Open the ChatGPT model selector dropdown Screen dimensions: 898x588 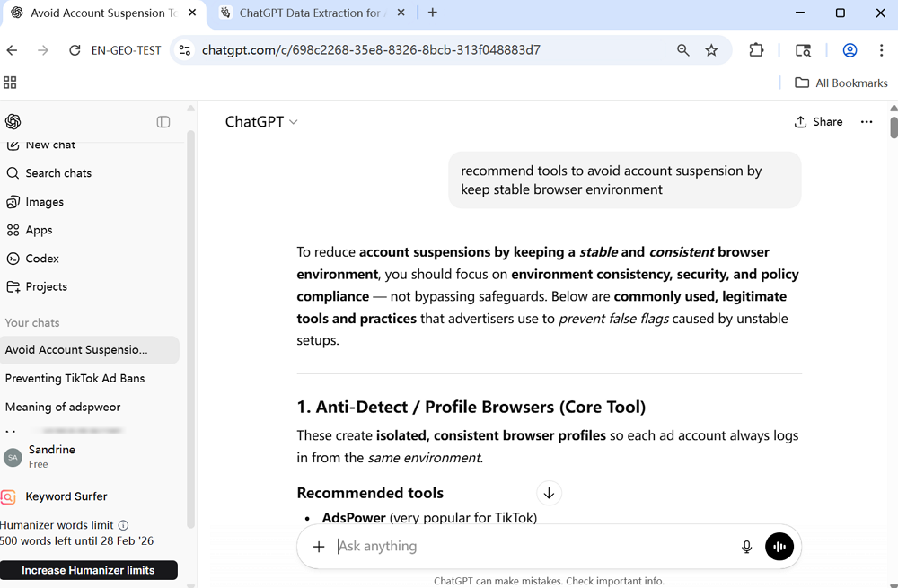pyautogui.click(x=260, y=121)
